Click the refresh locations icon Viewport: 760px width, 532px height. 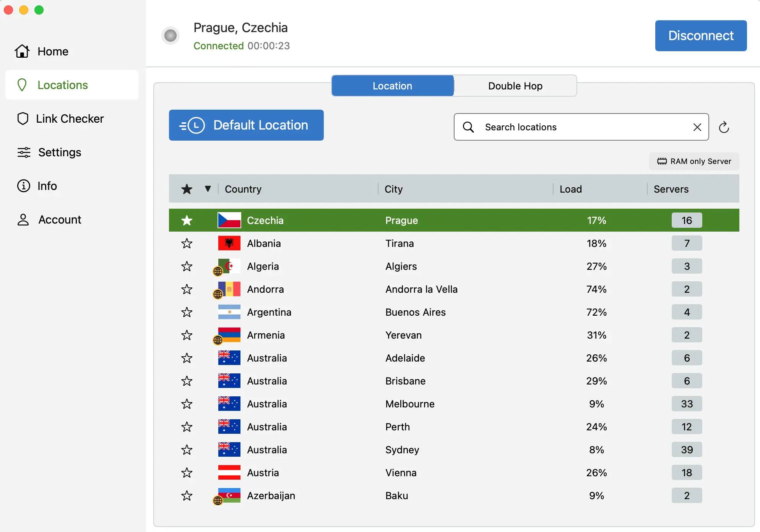[724, 127]
